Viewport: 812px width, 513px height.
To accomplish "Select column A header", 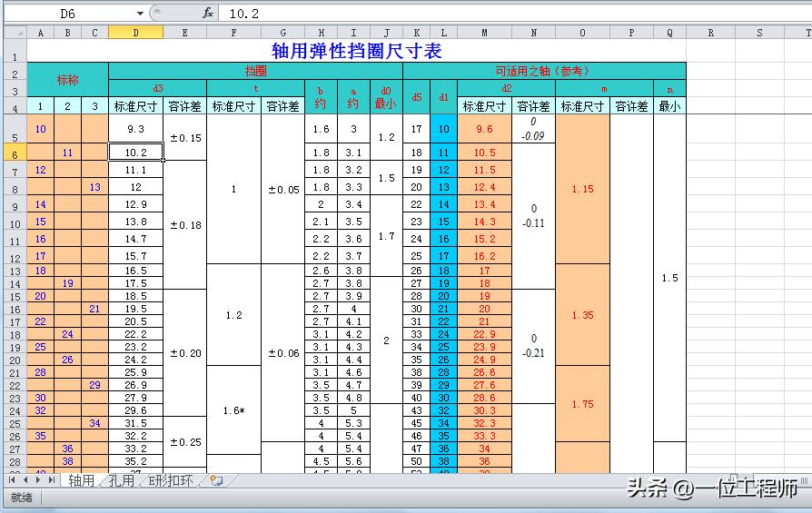I will (40, 33).
